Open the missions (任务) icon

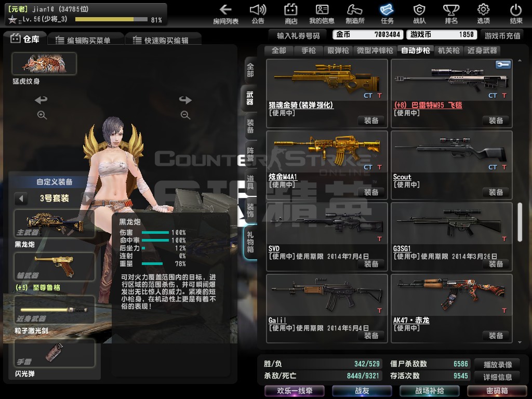(x=387, y=14)
